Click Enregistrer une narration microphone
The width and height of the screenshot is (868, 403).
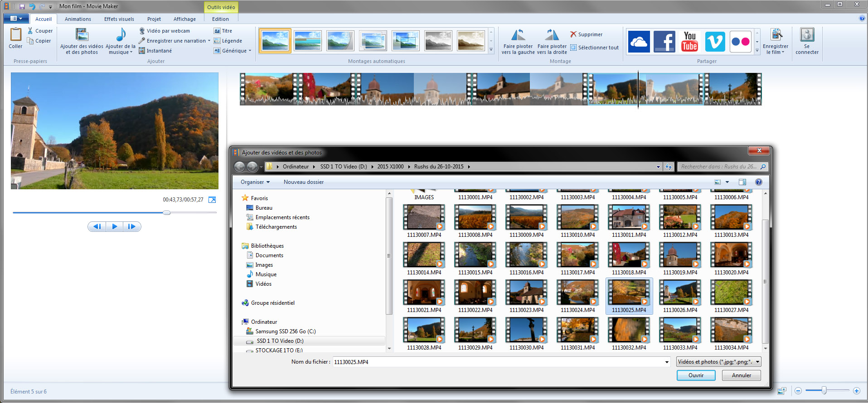pyautogui.click(x=142, y=41)
